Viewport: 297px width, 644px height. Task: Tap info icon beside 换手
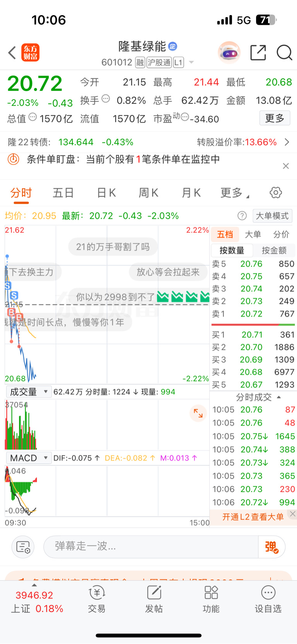(x=106, y=99)
